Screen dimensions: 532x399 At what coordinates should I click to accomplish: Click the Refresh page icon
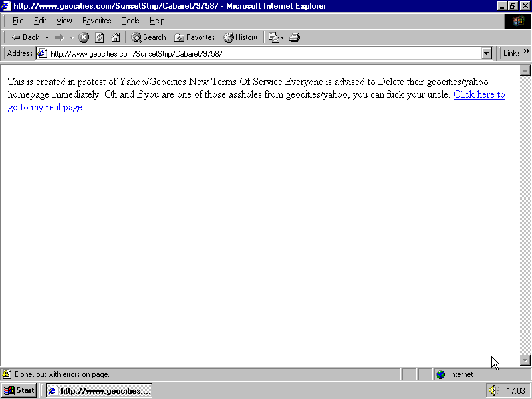tap(99, 37)
